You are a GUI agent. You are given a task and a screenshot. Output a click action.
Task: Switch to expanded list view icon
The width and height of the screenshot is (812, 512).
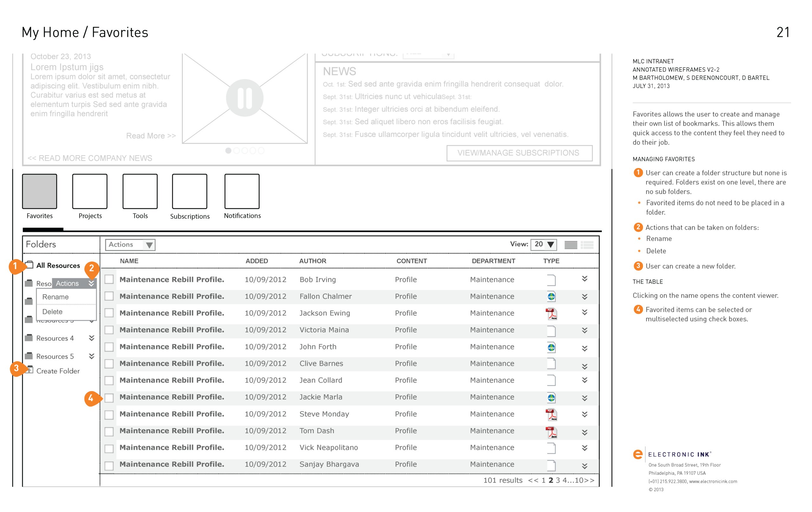point(587,245)
